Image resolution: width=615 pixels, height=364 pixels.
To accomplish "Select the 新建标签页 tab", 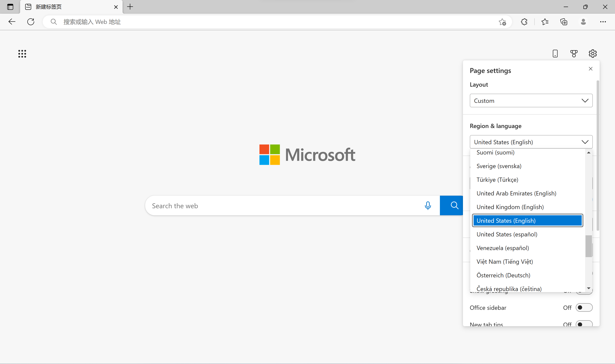I will pyautogui.click(x=71, y=7).
